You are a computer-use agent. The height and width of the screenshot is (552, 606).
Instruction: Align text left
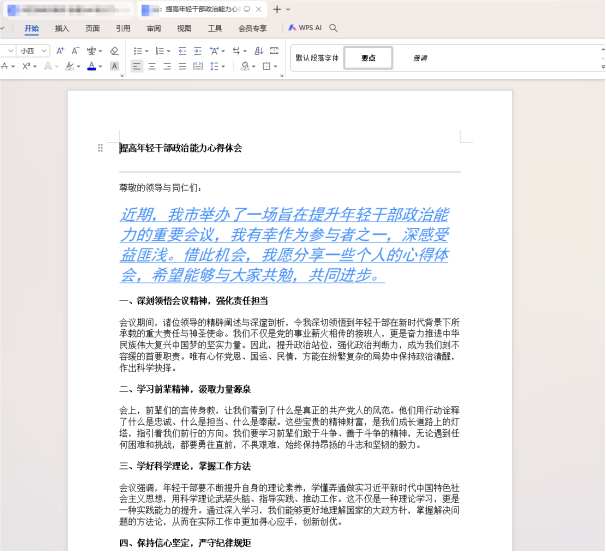tap(136, 66)
